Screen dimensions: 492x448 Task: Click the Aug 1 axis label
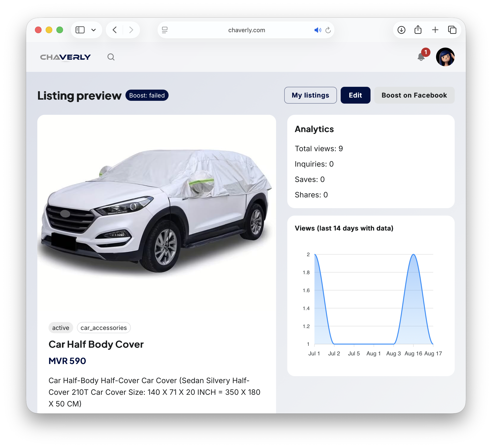(x=374, y=353)
